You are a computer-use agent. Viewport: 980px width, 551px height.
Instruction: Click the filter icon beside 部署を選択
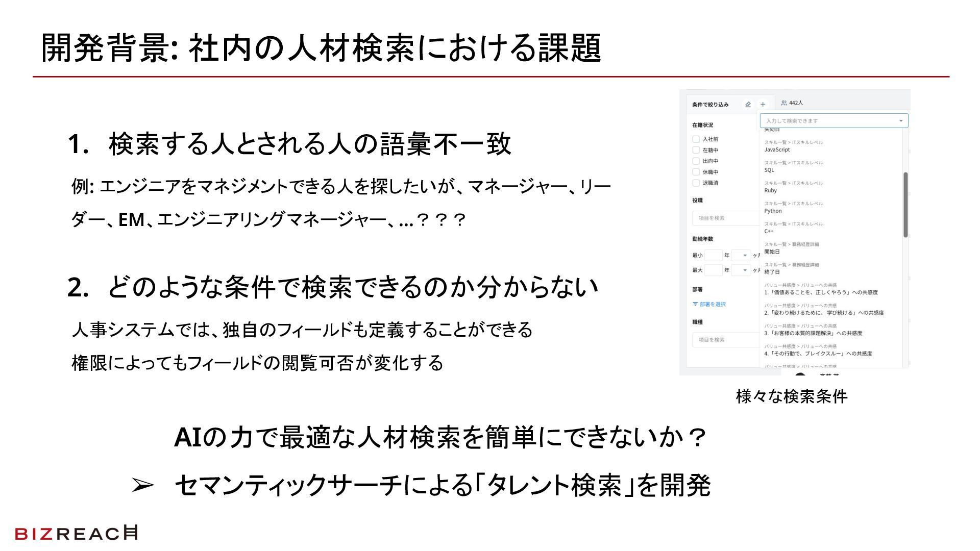point(695,304)
